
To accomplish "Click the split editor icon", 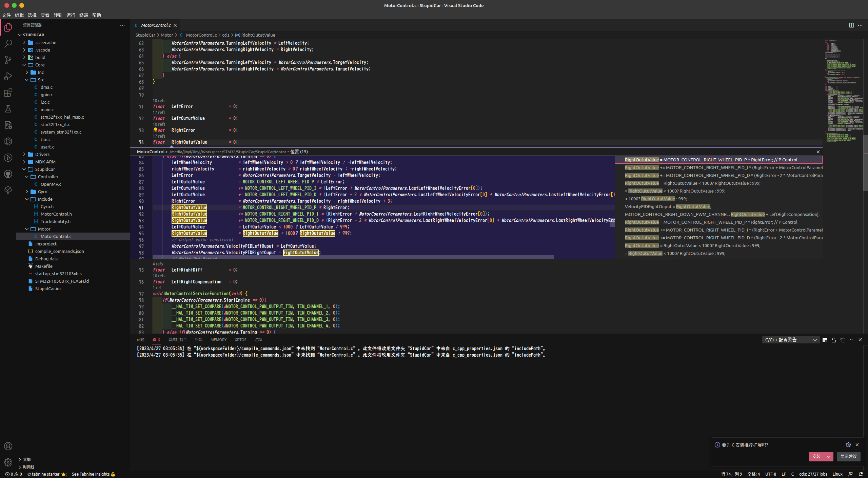I will [851, 25].
